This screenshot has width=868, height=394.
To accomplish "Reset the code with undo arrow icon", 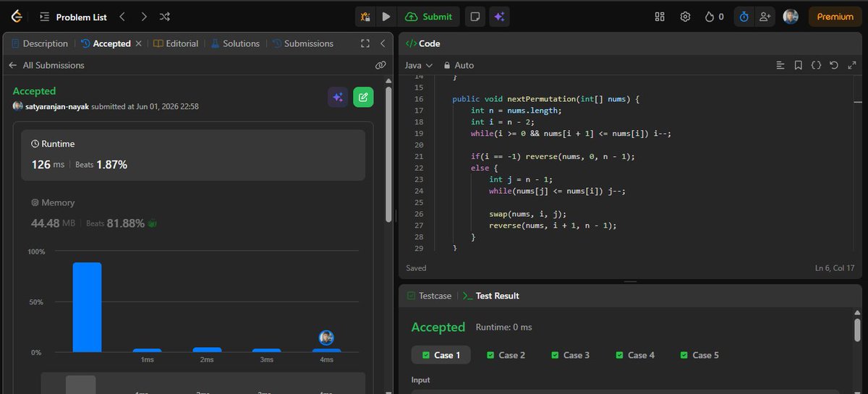I will 833,65.
